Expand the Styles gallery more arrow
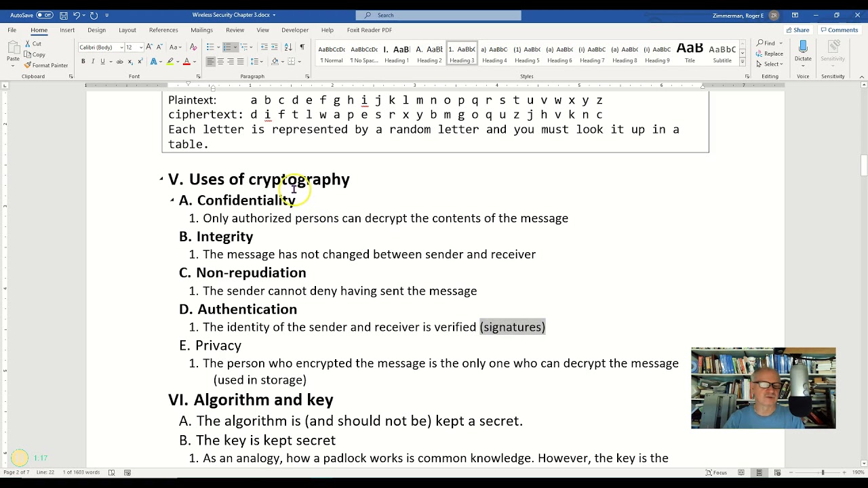 (743, 62)
